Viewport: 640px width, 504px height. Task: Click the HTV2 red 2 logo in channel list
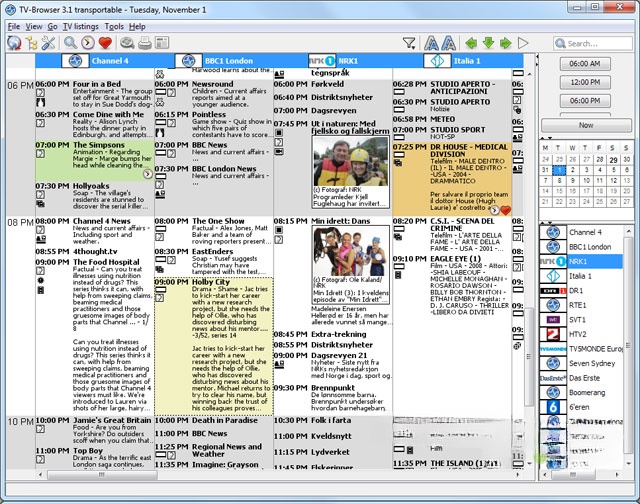point(553,334)
